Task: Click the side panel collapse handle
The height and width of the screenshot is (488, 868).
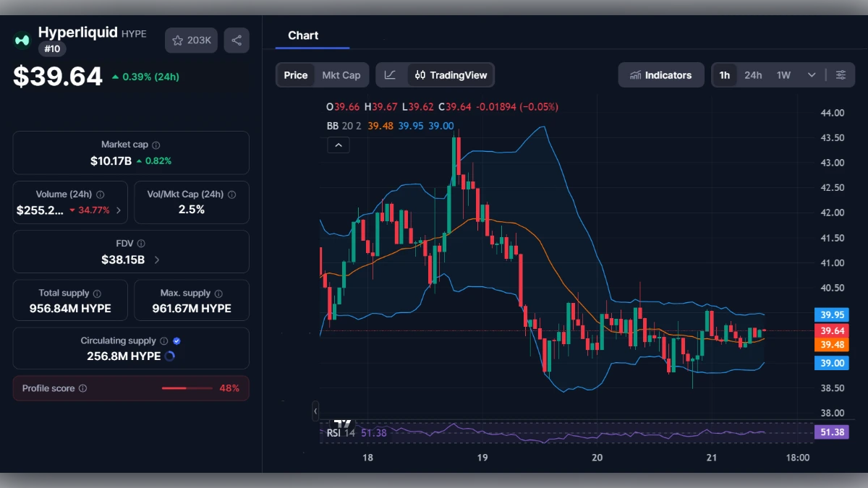Action: point(315,411)
